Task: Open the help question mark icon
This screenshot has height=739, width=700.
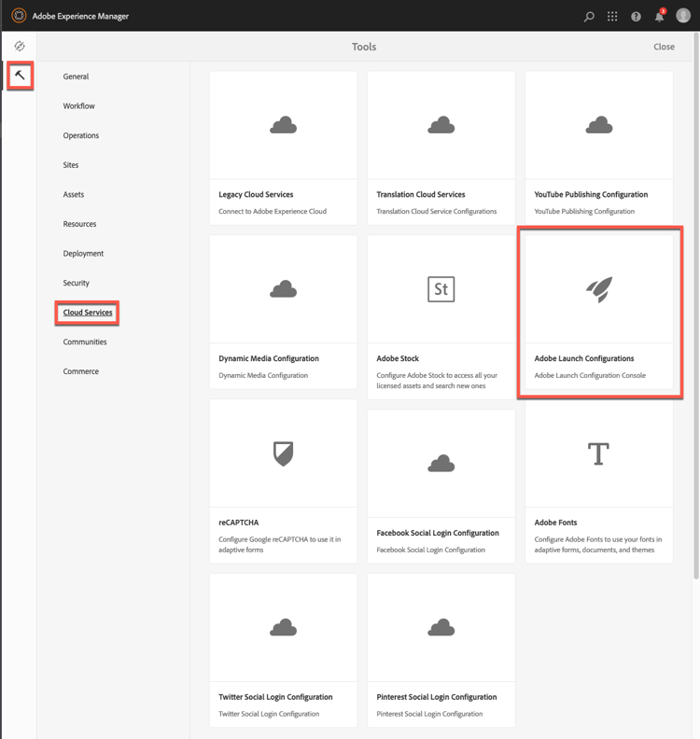Action: [x=636, y=17]
